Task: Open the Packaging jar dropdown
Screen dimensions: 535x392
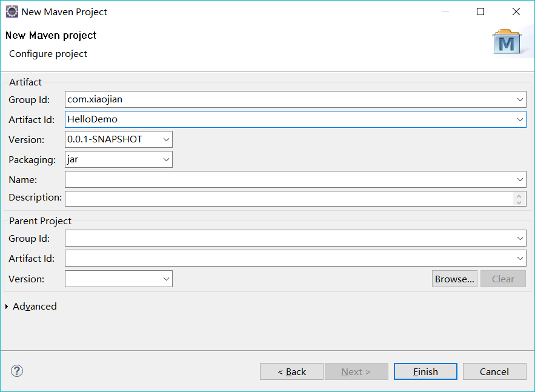Action: coord(167,159)
